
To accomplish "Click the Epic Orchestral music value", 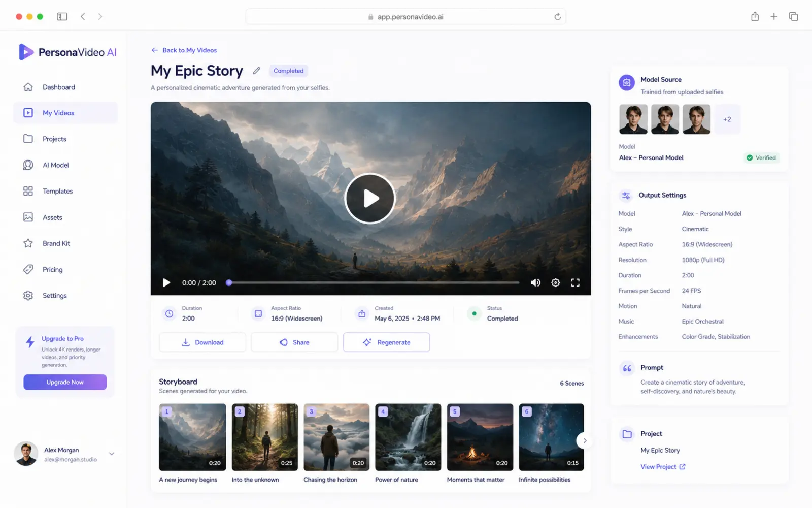I will [x=702, y=322].
